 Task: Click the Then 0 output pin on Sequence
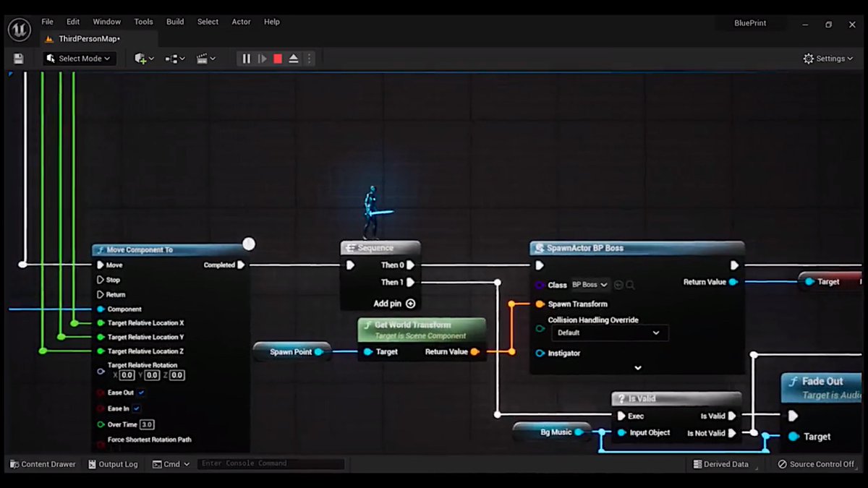click(410, 265)
